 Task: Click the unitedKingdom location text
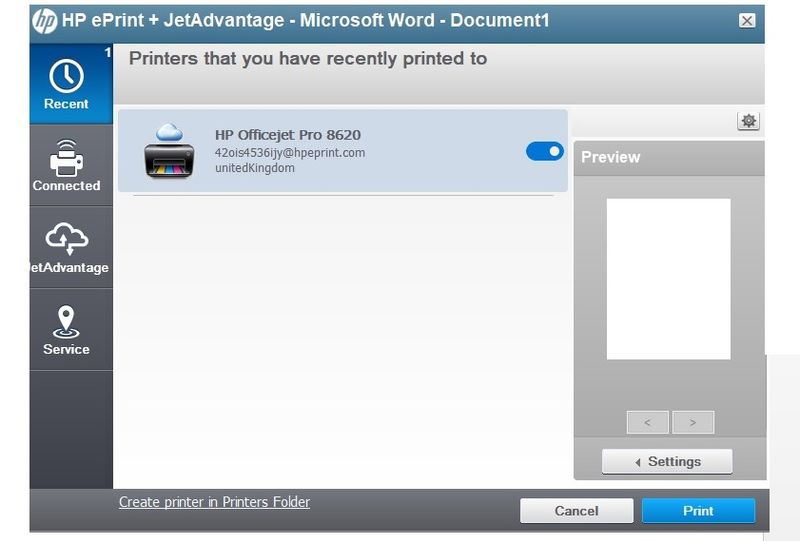[255, 168]
